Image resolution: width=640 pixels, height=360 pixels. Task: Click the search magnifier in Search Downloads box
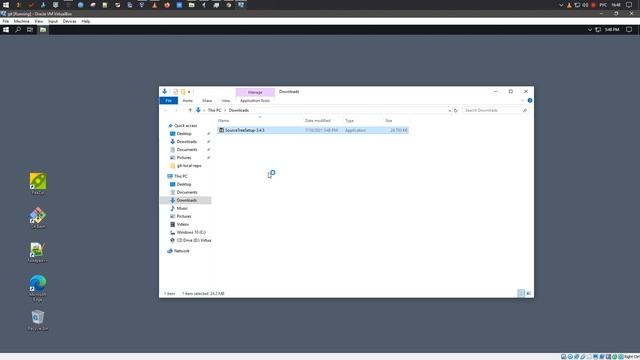coord(524,110)
